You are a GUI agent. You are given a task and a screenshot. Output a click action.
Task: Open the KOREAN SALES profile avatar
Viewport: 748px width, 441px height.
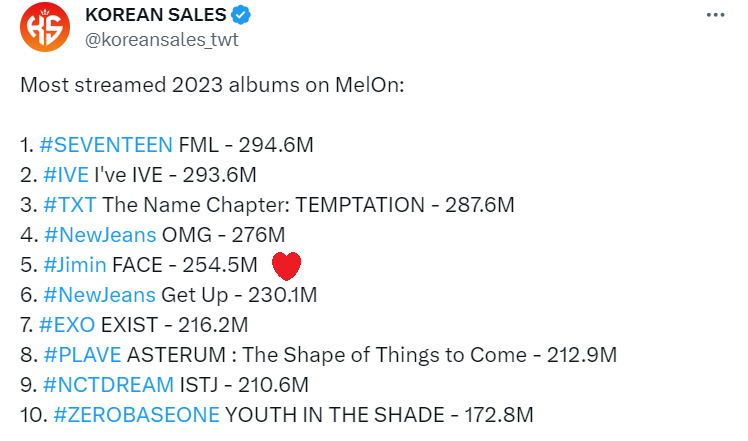coord(45,27)
